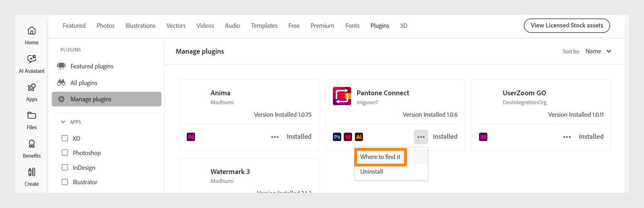Image resolution: width=644 pixels, height=208 pixels.
Task: Switch to the Audio tab
Action: (x=233, y=26)
